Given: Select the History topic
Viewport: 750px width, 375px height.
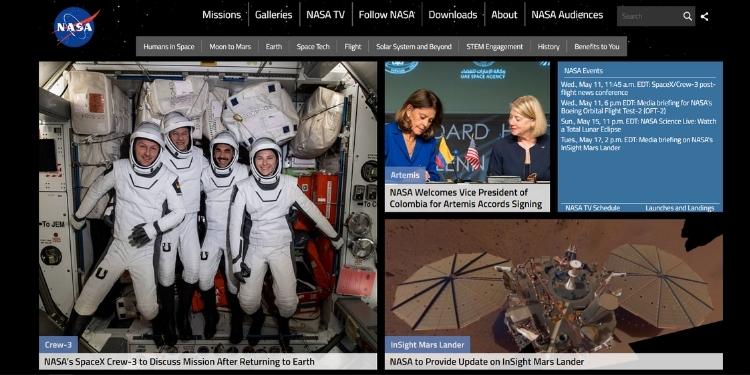Looking at the screenshot, I should (x=548, y=47).
